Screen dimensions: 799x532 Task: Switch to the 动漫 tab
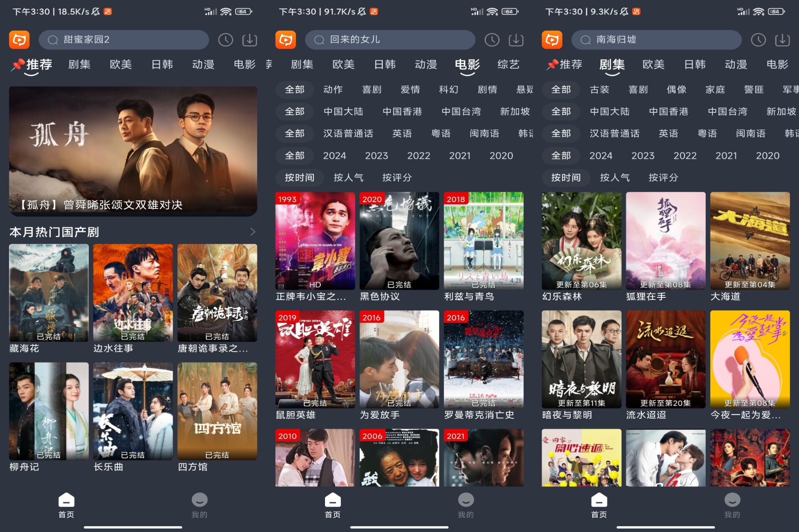(203, 64)
